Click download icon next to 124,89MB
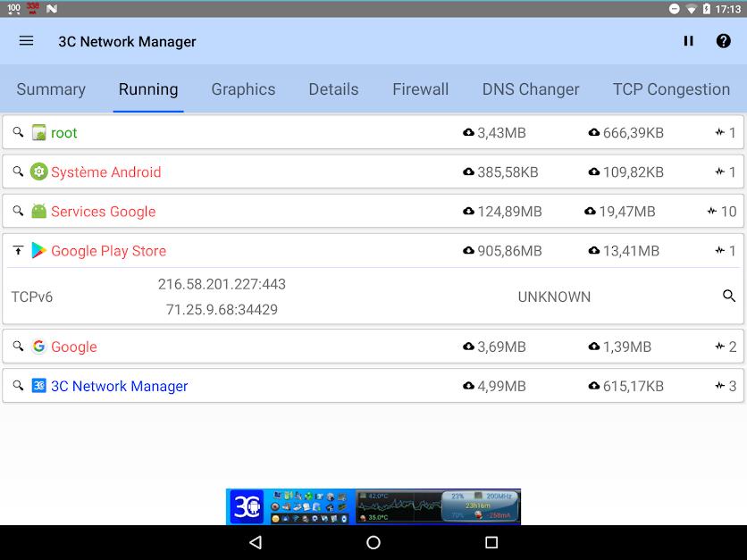This screenshot has width=747, height=560. (x=468, y=211)
